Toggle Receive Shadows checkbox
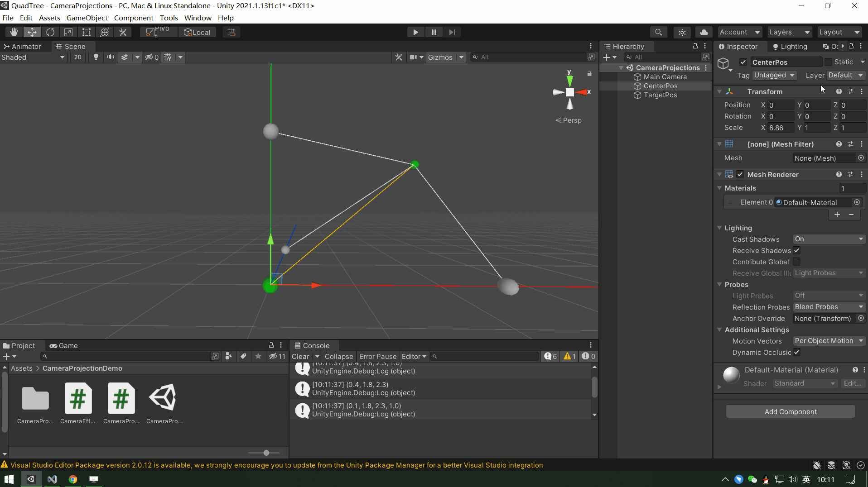Image resolution: width=868 pixels, height=487 pixels. 797,250
